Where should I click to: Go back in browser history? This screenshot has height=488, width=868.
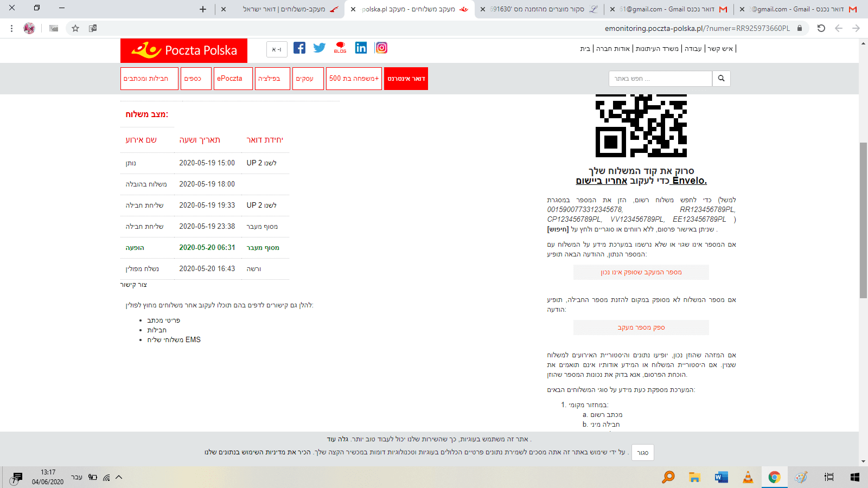(x=839, y=28)
